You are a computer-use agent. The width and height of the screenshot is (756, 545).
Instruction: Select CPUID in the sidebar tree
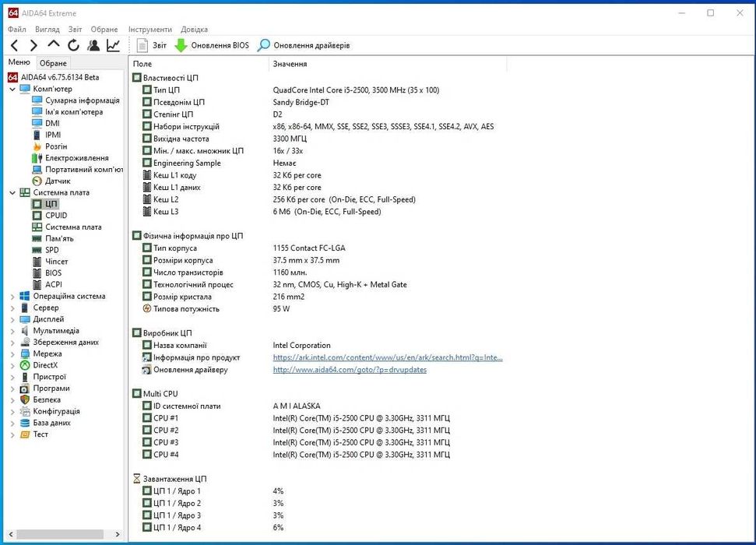[x=56, y=216]
